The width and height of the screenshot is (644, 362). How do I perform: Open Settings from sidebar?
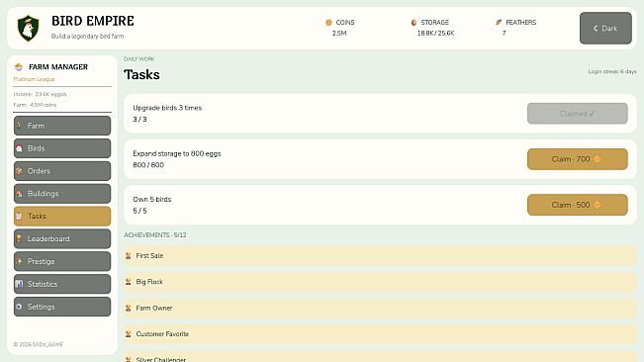coord(62,307)
